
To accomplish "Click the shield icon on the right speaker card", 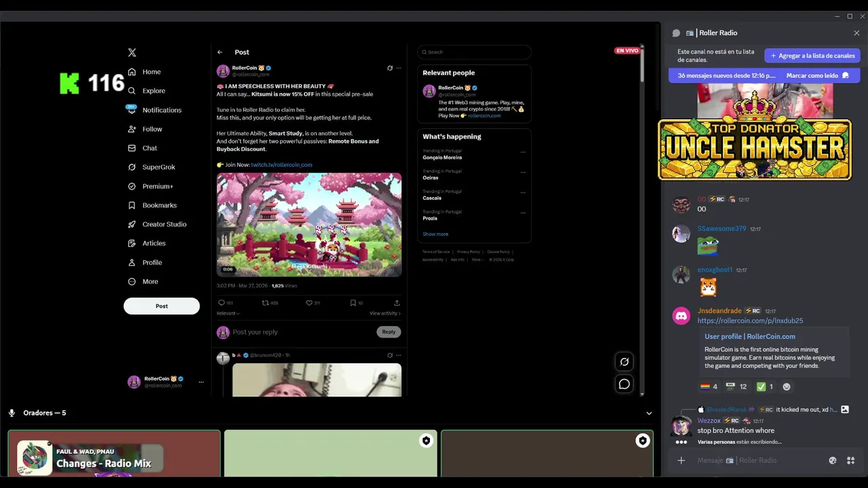I will 642,441.
